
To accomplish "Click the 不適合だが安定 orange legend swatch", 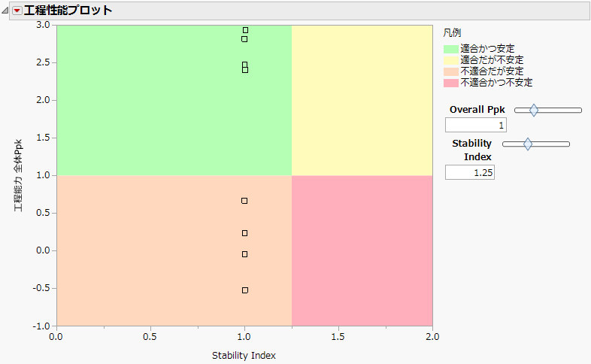I will (x=450, y=71).
